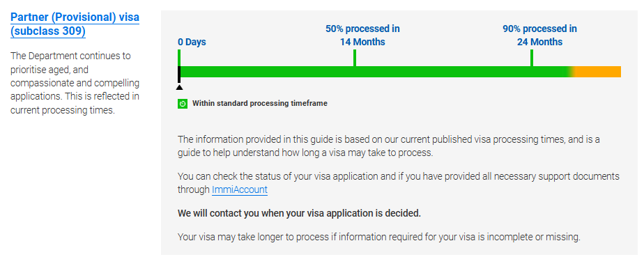
Task: Follow the ImmiAccount link
Action: click(x=240, y=189)
